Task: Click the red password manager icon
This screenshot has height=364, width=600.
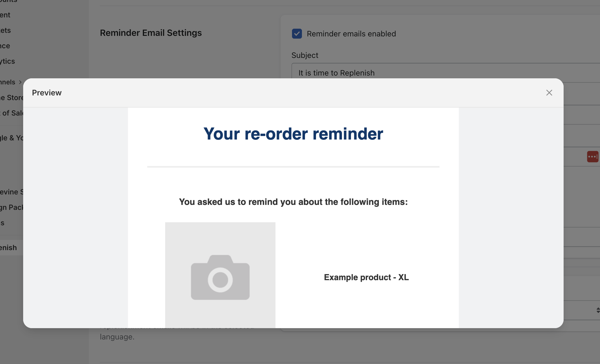Action: 592,157
